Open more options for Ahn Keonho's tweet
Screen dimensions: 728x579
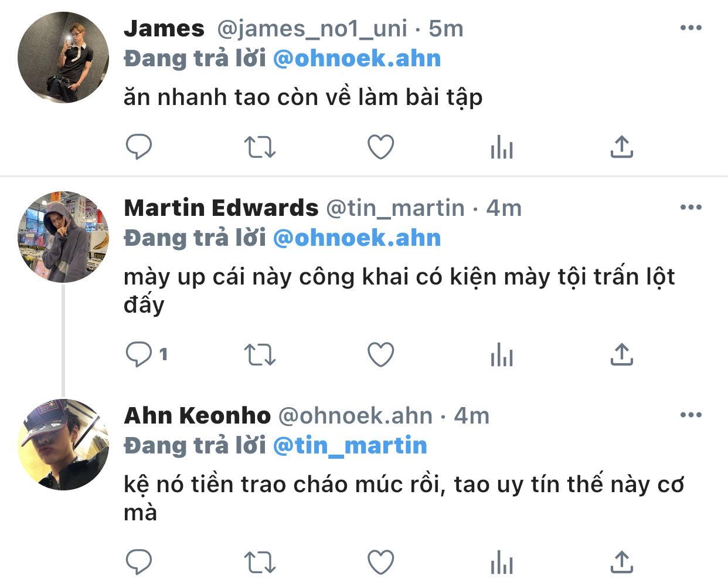(691, 415)
